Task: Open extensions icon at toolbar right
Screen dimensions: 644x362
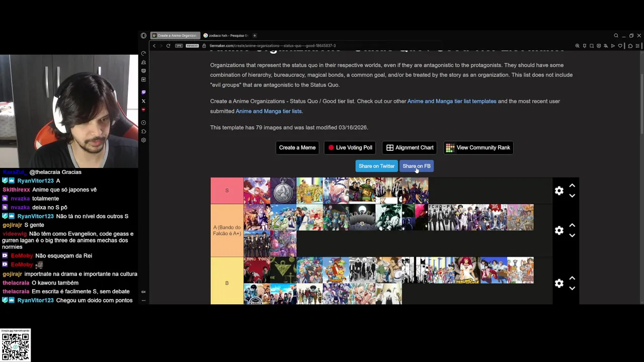Action: 630,46
